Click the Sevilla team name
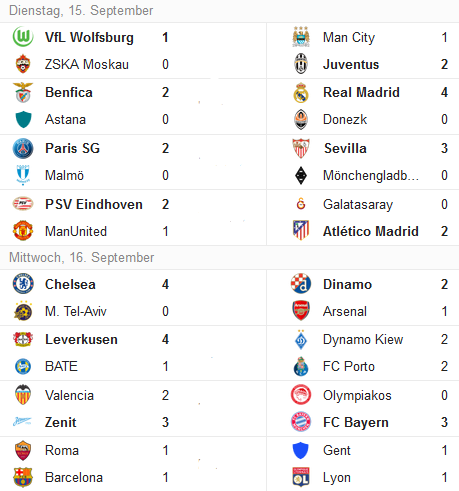Viewport: 459px width, 491px height. click(x=345, y=148)
